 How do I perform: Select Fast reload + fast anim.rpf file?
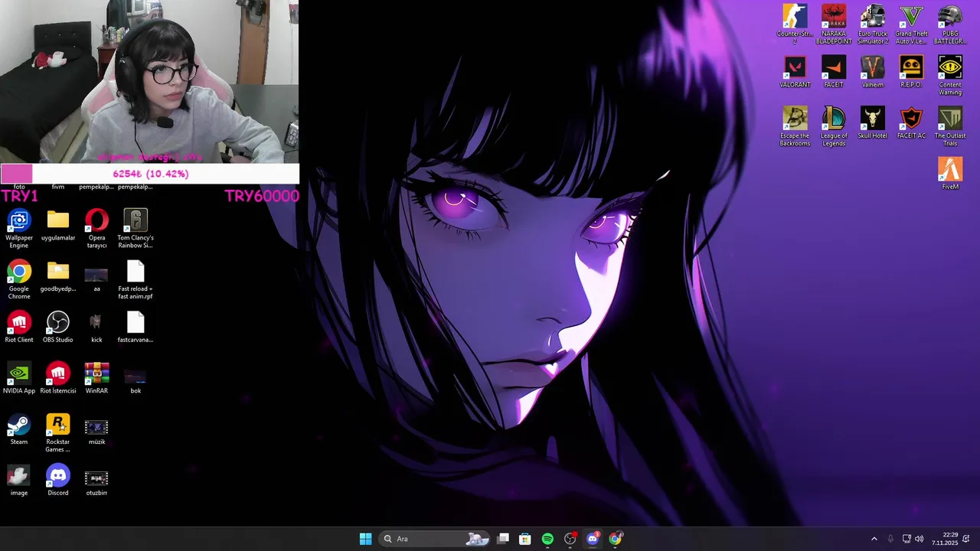pyautogui.click(x=136, y=280)
